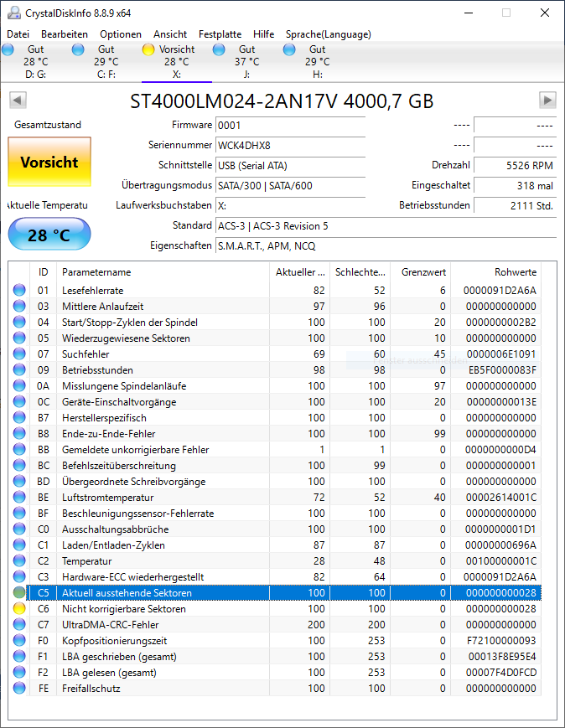The width and height of the screenshot is (565, 728).
Task: Click status icon for Kopfpositionierungszeit row
Action: point(19,641)
